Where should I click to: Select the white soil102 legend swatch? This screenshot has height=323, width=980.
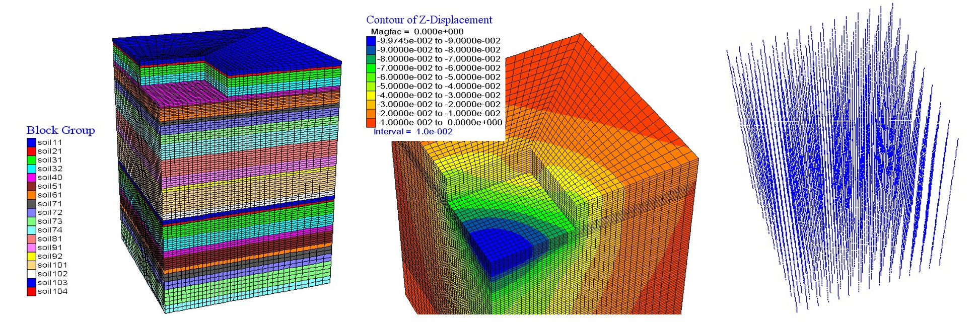(31, 274)
